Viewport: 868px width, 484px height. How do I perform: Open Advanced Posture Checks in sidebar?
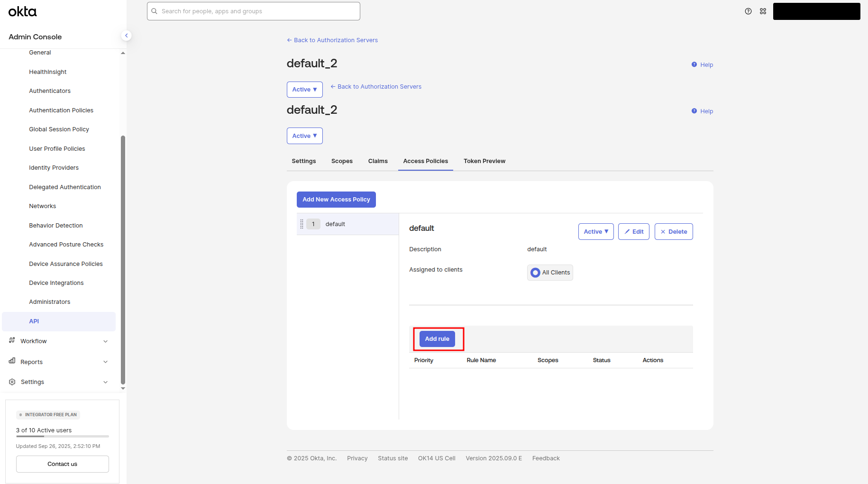pyautogui.click(x=66, y=245)
